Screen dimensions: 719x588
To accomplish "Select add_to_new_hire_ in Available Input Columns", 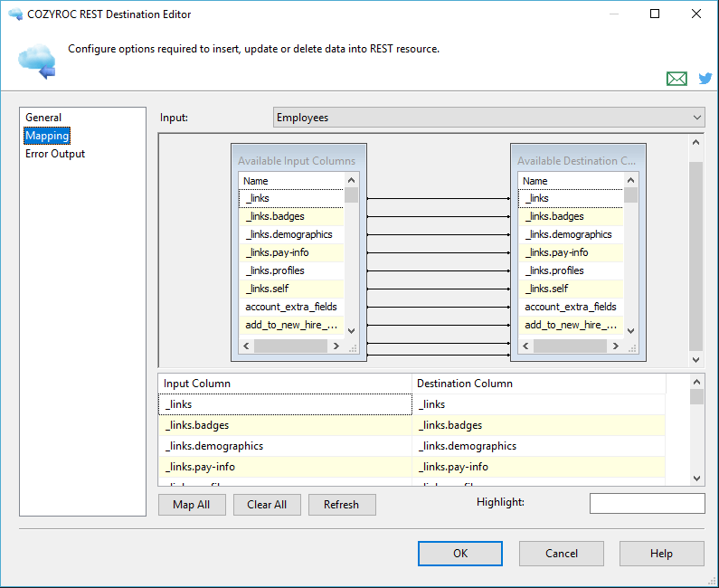I will pyautogui.click(x=291, y=325).
